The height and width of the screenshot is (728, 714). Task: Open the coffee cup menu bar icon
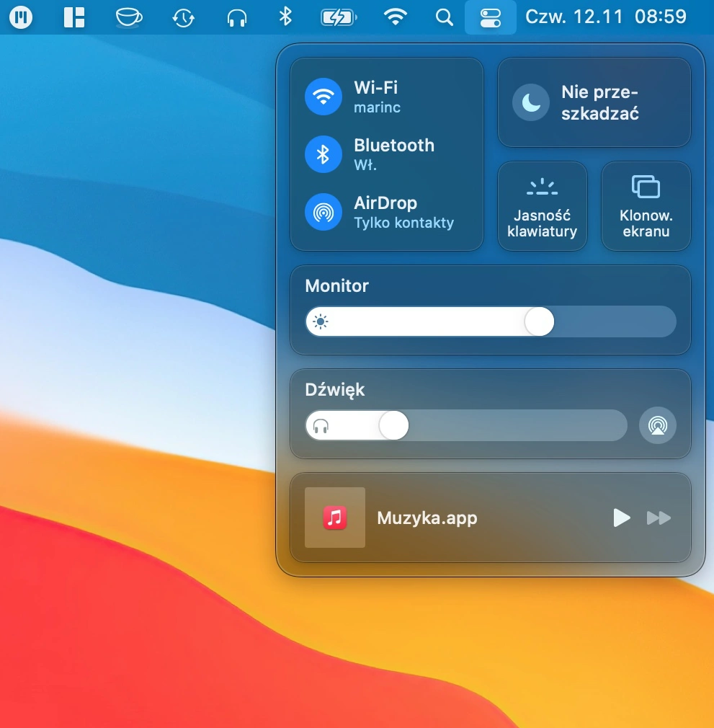128,17
